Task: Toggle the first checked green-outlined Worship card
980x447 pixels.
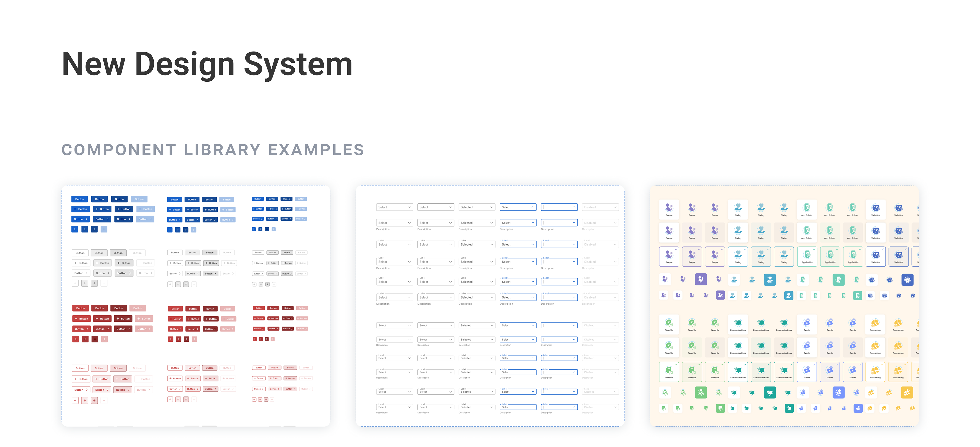Action: pyautogui.click(x=669, y=372)
